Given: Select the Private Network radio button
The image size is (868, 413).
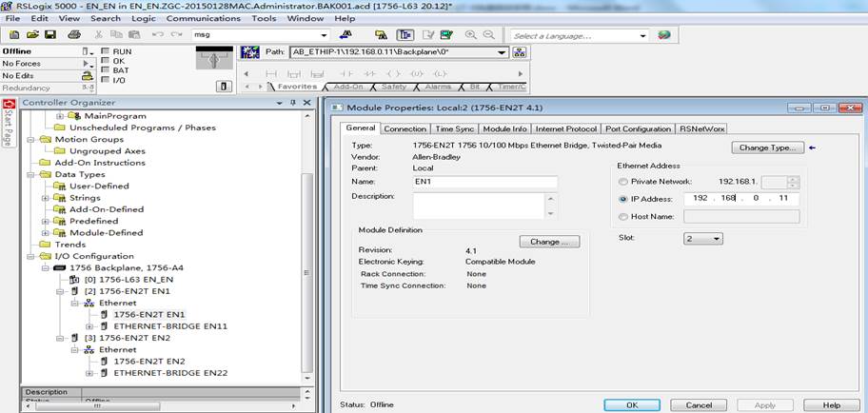Looking at the screenshot, I should coord(624,182).
